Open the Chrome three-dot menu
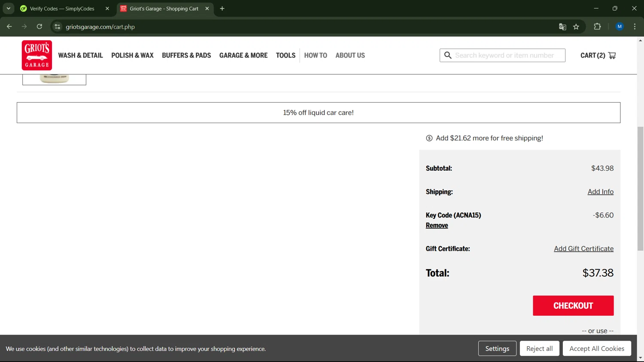644x362 pixels. click(635, 27)
